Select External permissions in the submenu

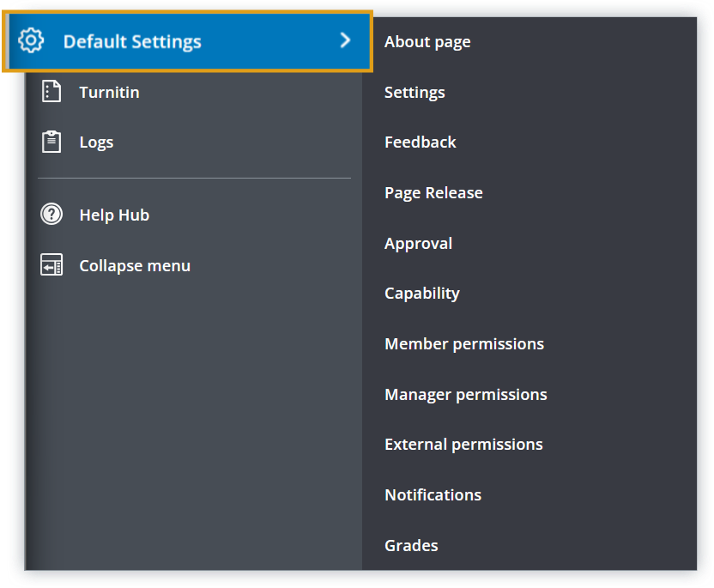[463, 445]
